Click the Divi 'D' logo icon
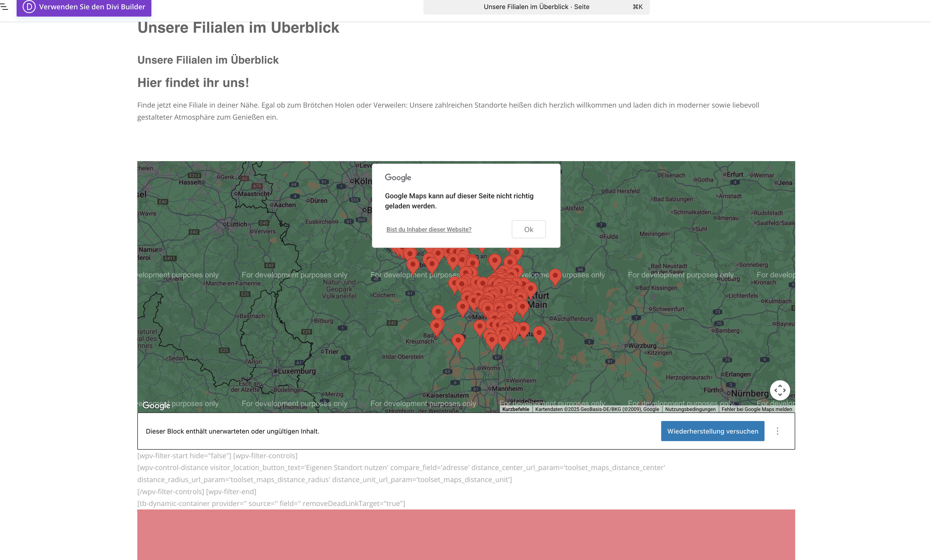931x560 pixels. pos(29,7)
